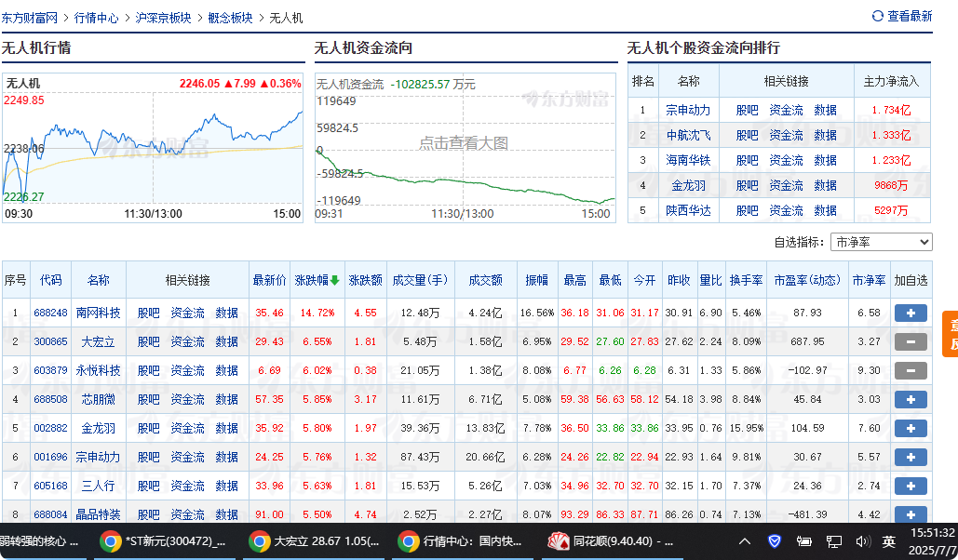Open the 行情中心 Chrome taskbar window

tap(463, 541)
